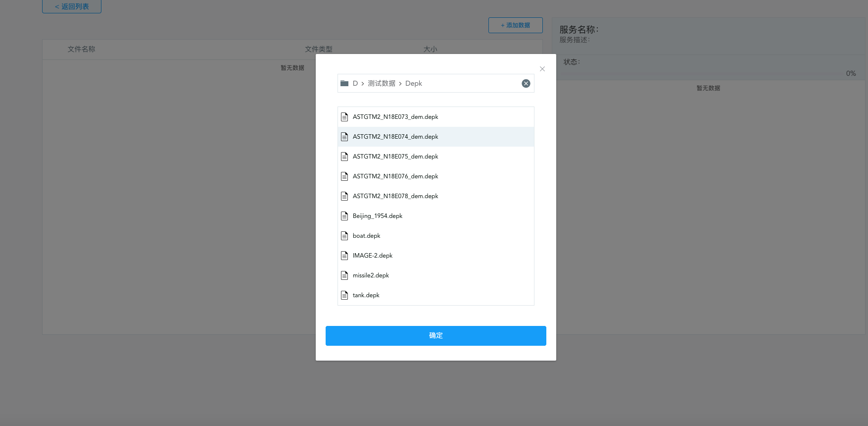The height and width of the screenshot is (426, 868).
Task: Click file icon beside ASTGTM2_N18E074_dem.depk
Action: (x=344, y=137)
